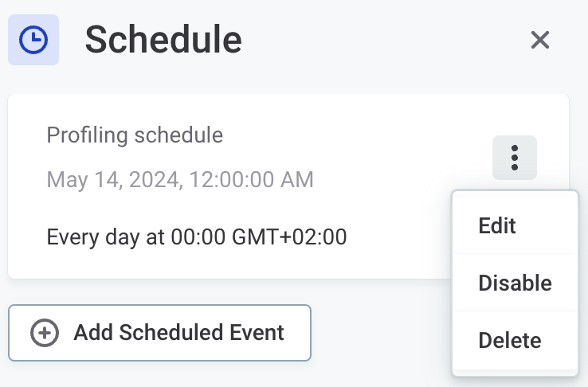Click the 'Add Scheduled Event' label text
Image resolution: width=588 pixels, height=387 pixels.
178,333
